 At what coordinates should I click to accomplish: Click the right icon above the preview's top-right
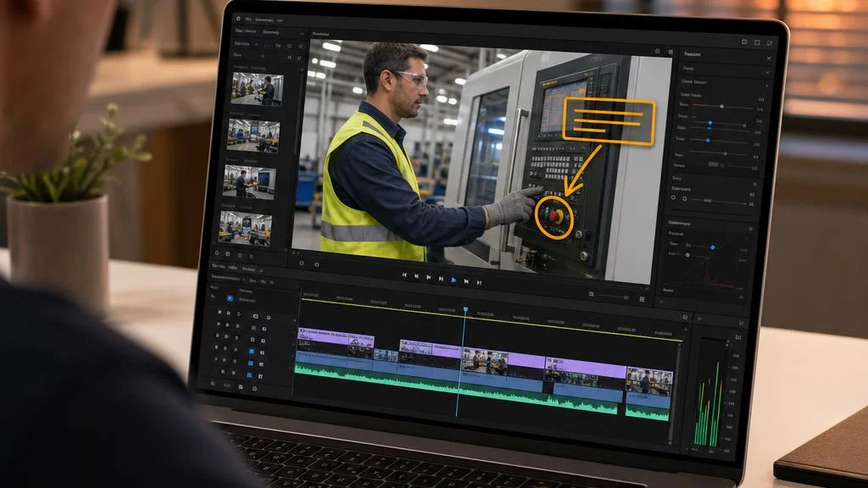coord(670,52)
